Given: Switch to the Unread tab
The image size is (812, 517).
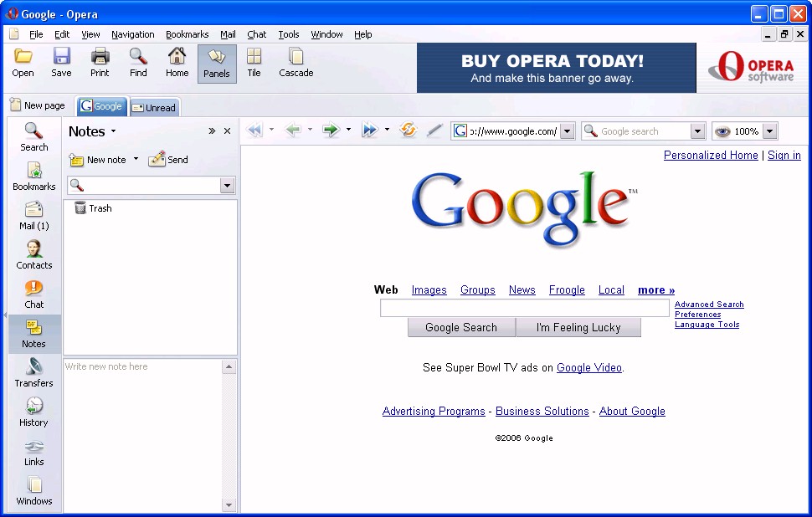Looking at the screenshot, I should click(154, 107).
